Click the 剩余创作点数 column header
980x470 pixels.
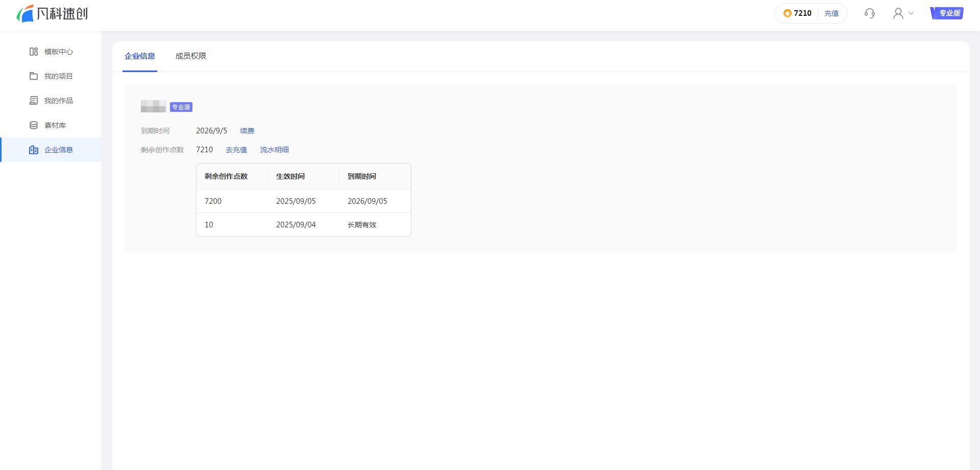click(226, 176)
